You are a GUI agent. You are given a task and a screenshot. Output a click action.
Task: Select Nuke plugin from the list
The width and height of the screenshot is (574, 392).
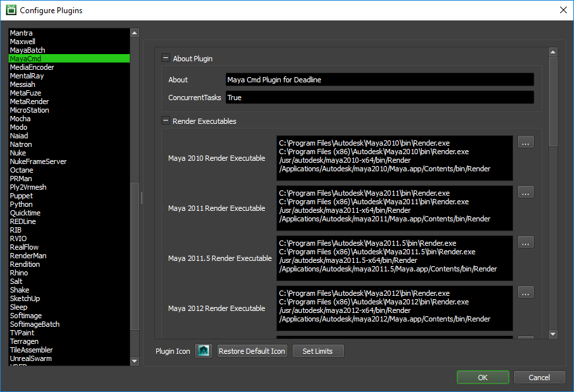tap(18, 153)
